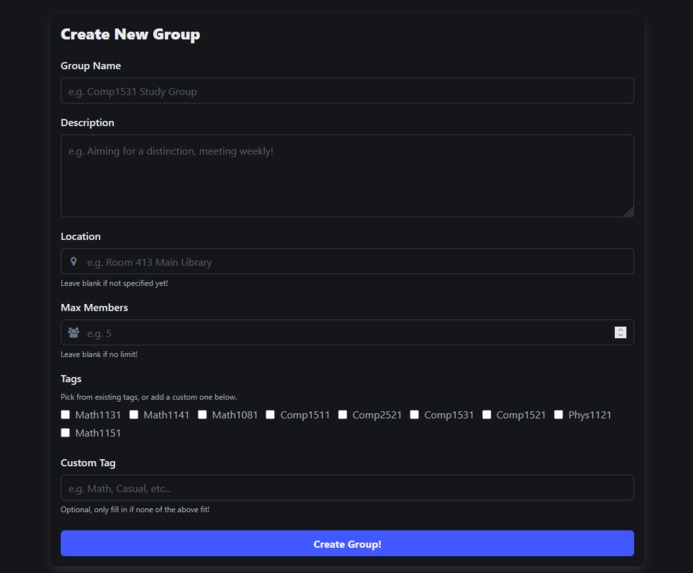Focus the Location input field
This screenshot has width=693, height=573.
point(347,262)
